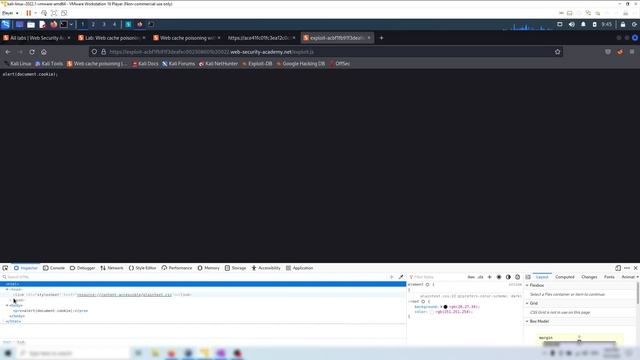Expand the background shorthand property arrow
This screenshot has width=640, height=360.
pos(441,307)
